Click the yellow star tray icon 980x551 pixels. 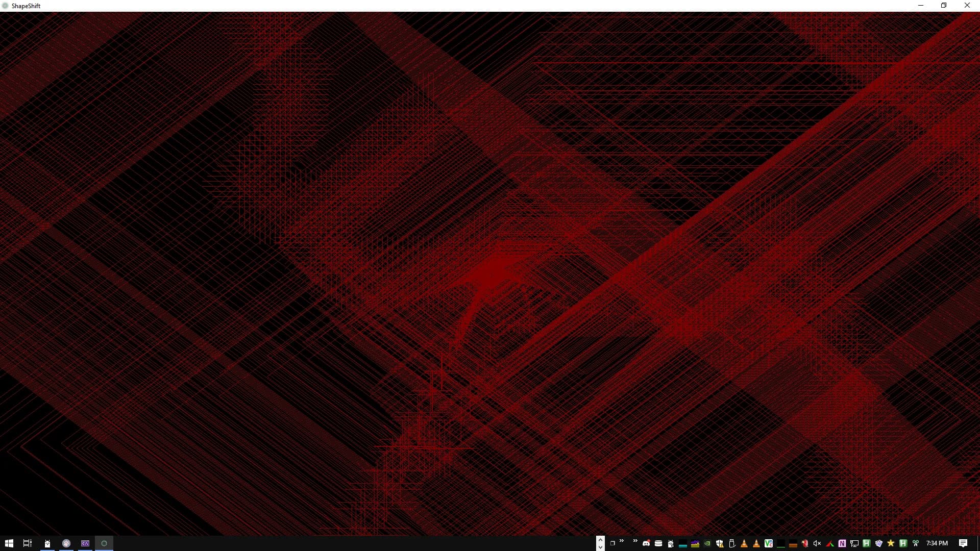click(x=891, y=543)
